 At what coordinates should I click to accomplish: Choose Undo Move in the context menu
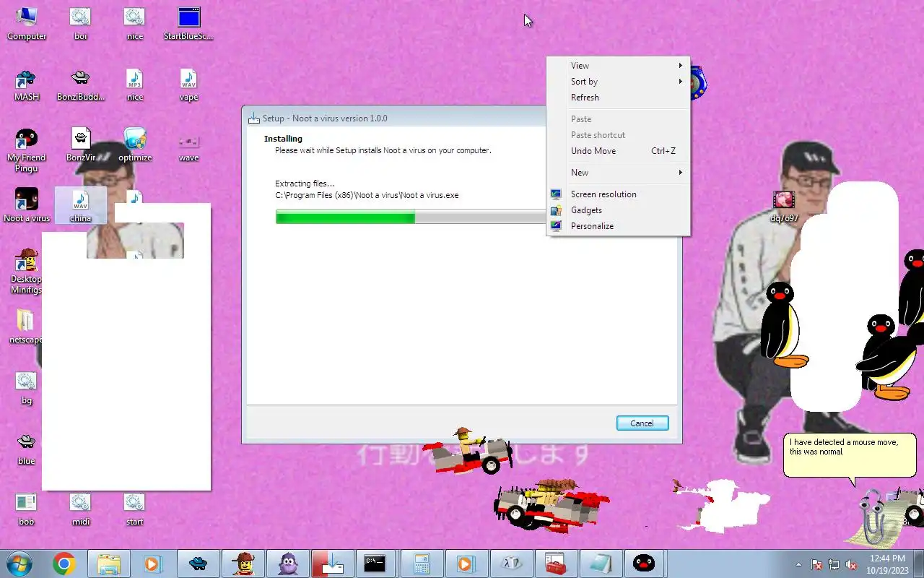tap(619, 151)
